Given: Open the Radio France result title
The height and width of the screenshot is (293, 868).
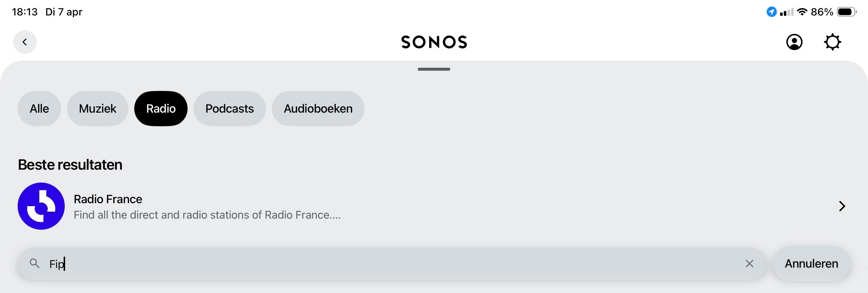Looking at the screenshot, I should 108,199.
